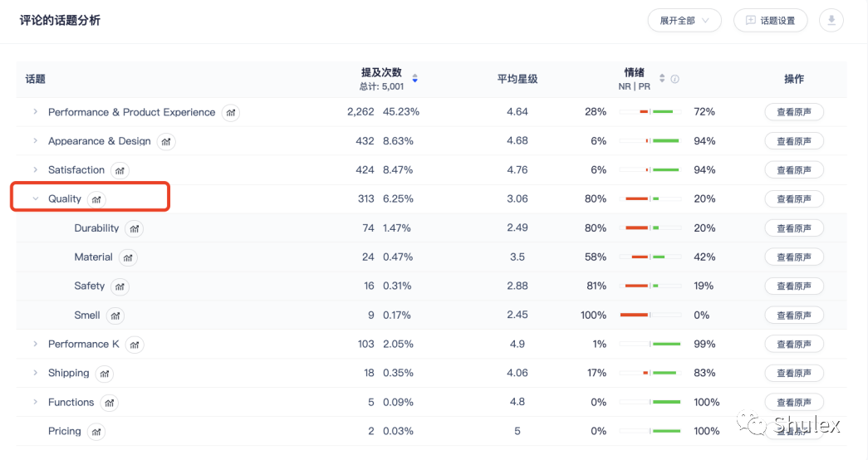Expand the Satisfaction topic row
The image size is (868, 460).
[35, 169]
